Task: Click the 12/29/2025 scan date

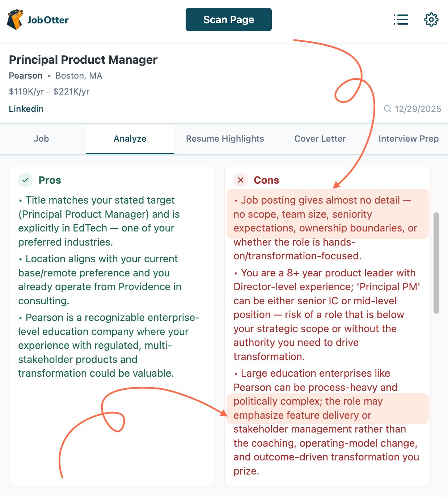Action: [x=418, y=109]
